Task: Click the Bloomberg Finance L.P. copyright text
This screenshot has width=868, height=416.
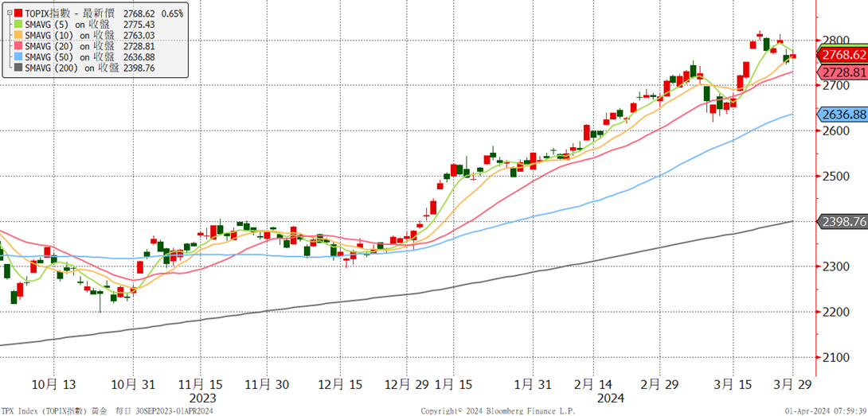Action: [499, 411]
